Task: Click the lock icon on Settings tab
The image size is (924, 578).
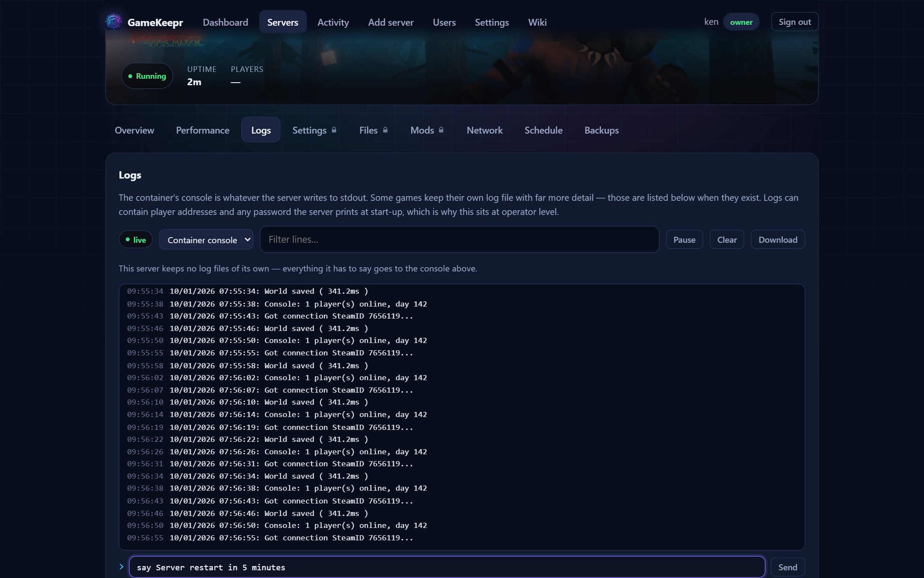Action: click(334, 130)
